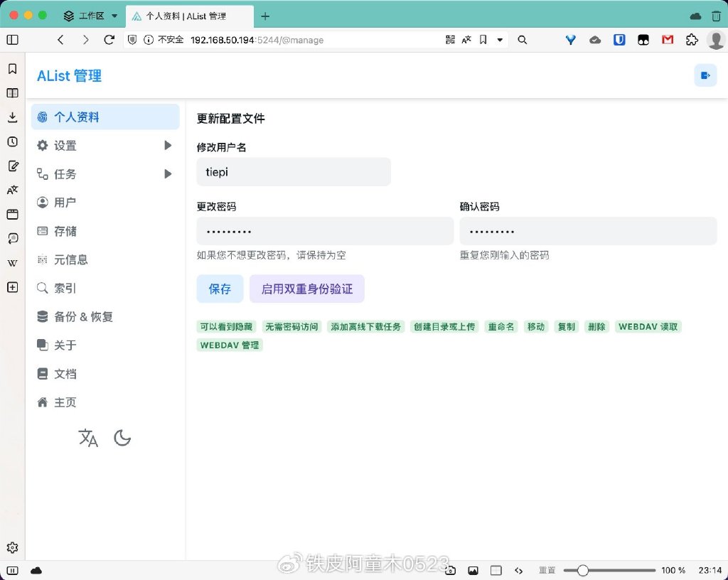Open the user profile avatar
The height and width of the screenshot is (580, 728).
click(x=715, y=40)
